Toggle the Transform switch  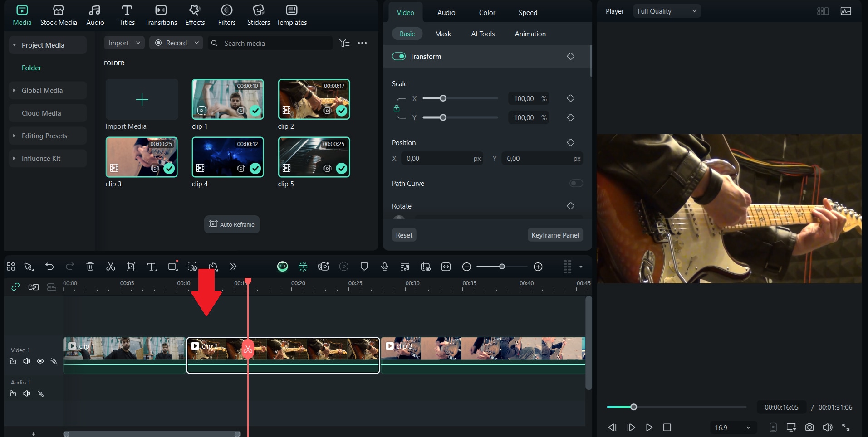coord(399,56)
